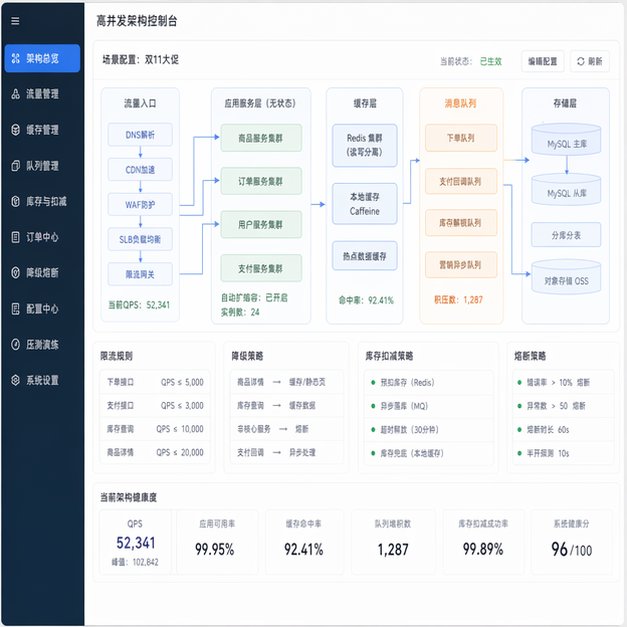Select the CDN加速 node
Image resolution: width=627 pixels, height=627 pixels.
pos(140,170)
